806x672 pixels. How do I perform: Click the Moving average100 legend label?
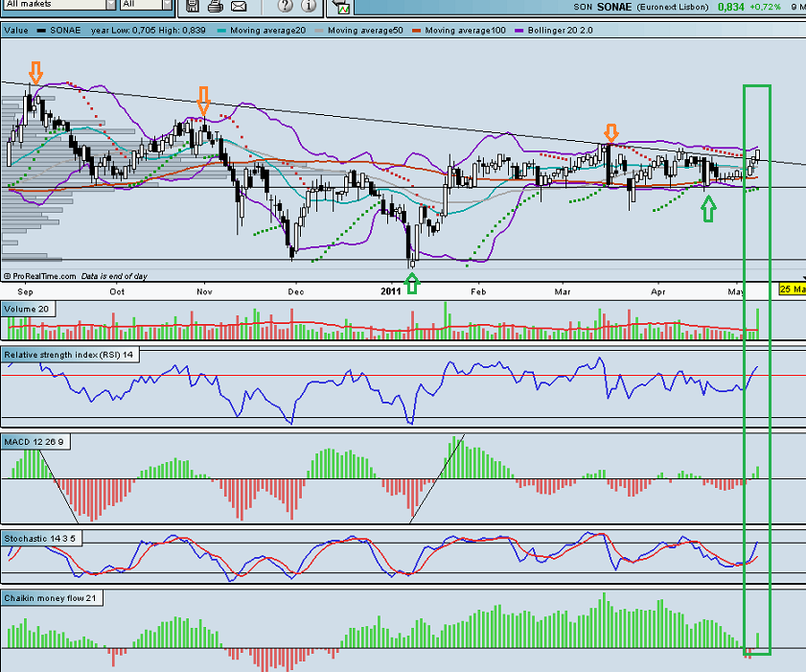pos(465,31)
